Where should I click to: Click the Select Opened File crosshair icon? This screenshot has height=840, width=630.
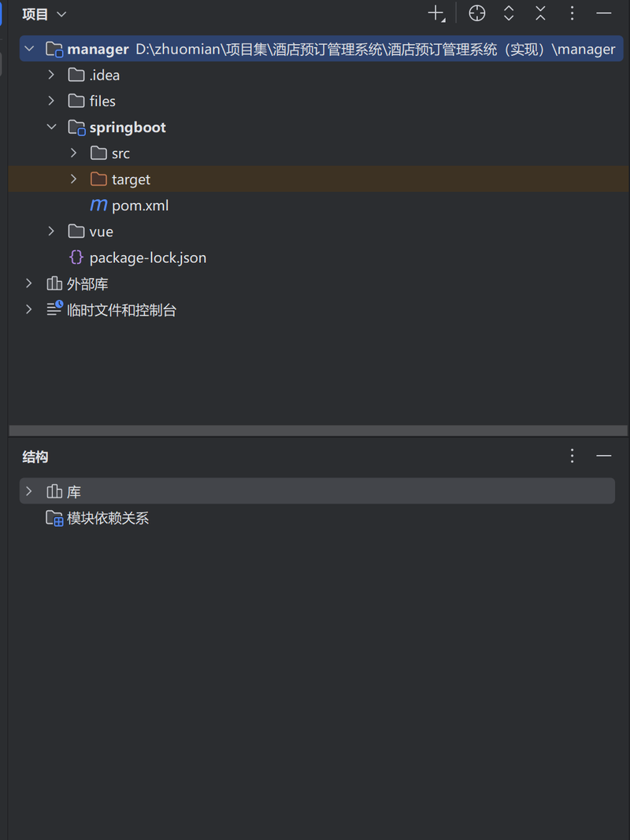point(477,13)
